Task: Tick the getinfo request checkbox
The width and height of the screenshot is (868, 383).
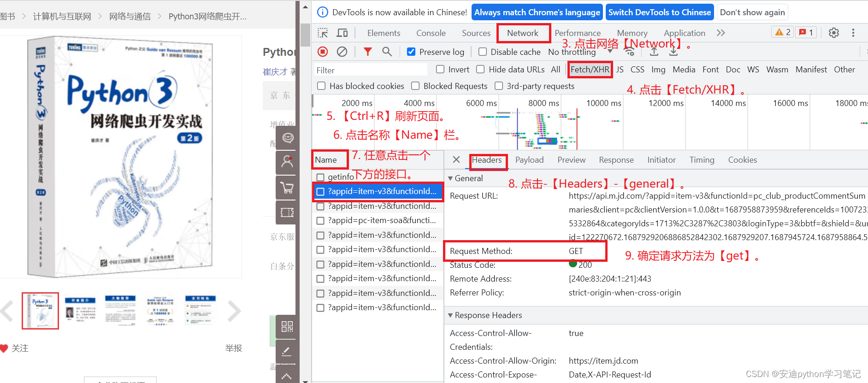Action: tap(320, 177)
